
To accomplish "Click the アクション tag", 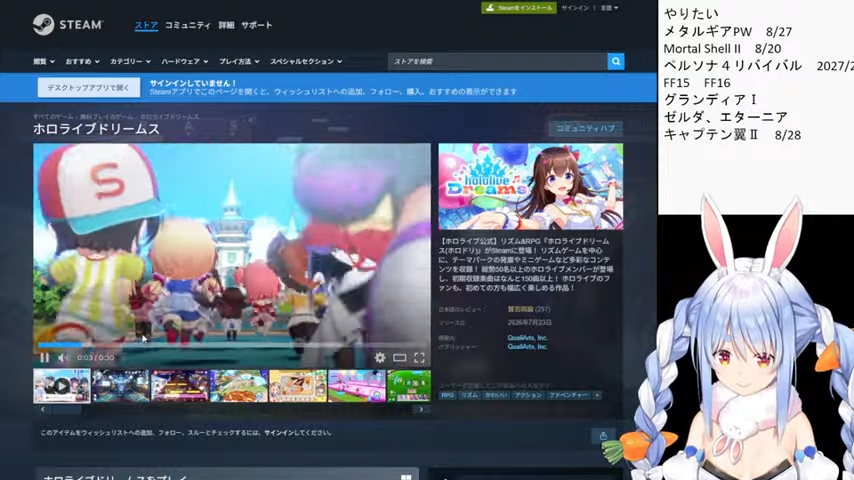I will click(528, 395).
